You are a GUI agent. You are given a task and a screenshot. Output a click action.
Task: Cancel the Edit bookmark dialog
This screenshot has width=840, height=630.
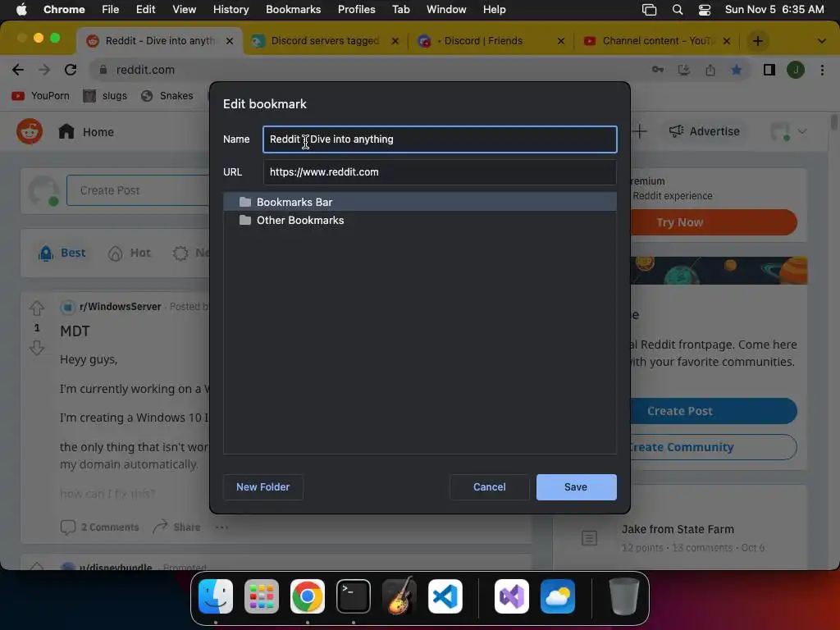pos(489,487)
